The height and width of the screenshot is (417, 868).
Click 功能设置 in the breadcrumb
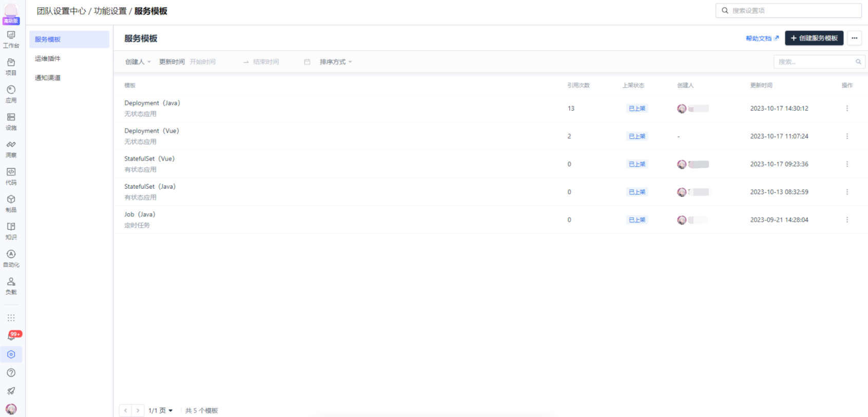click(x=110, y=11)
